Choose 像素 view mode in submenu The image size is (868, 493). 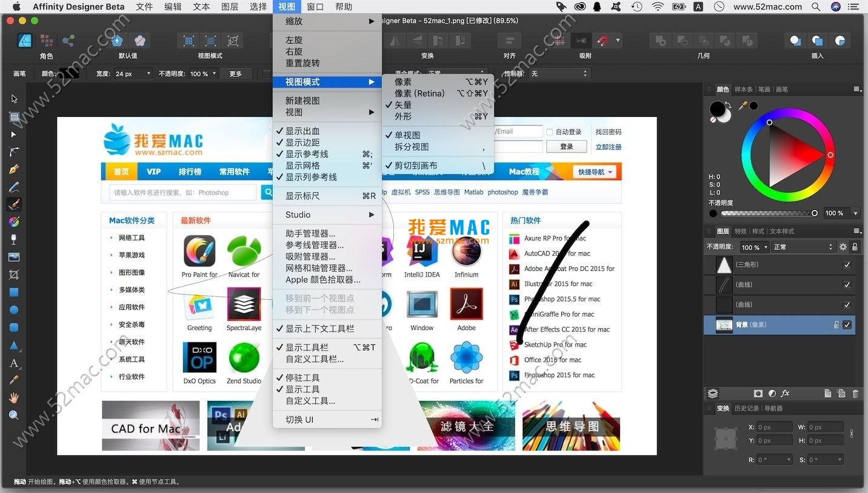click(438, 82)
